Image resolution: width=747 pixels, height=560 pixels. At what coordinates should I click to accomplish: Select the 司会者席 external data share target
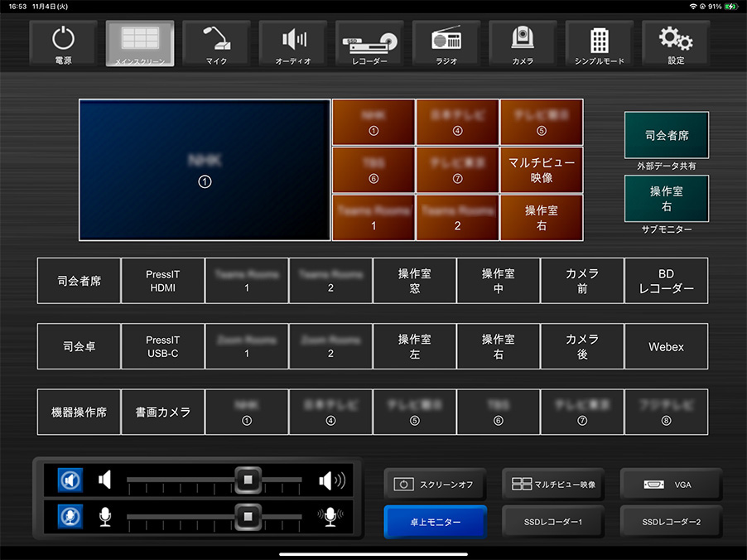667,135
